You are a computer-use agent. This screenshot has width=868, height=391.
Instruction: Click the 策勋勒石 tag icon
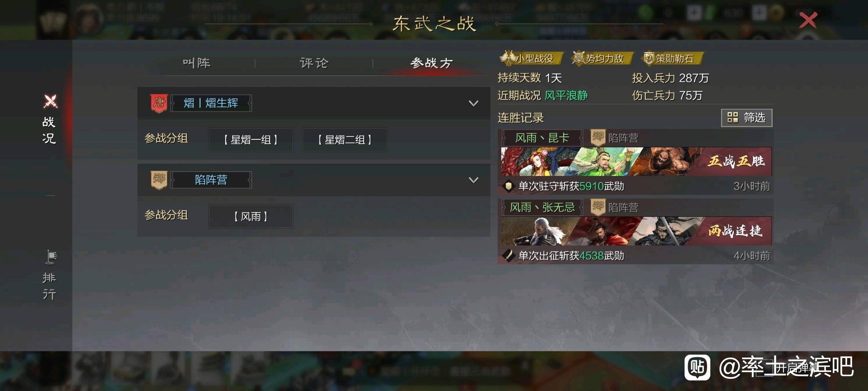[x=648, y=58]
